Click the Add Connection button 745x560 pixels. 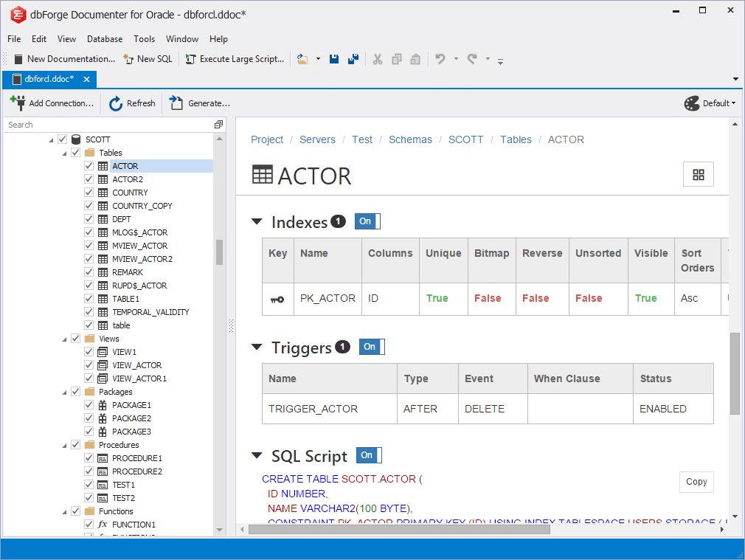pyautogui.click(x=52, y=103)
